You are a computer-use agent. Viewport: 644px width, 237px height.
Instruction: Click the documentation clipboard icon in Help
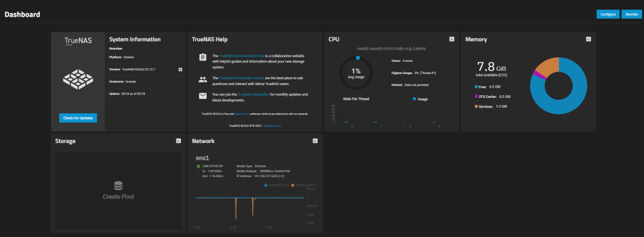coord(202,57)
